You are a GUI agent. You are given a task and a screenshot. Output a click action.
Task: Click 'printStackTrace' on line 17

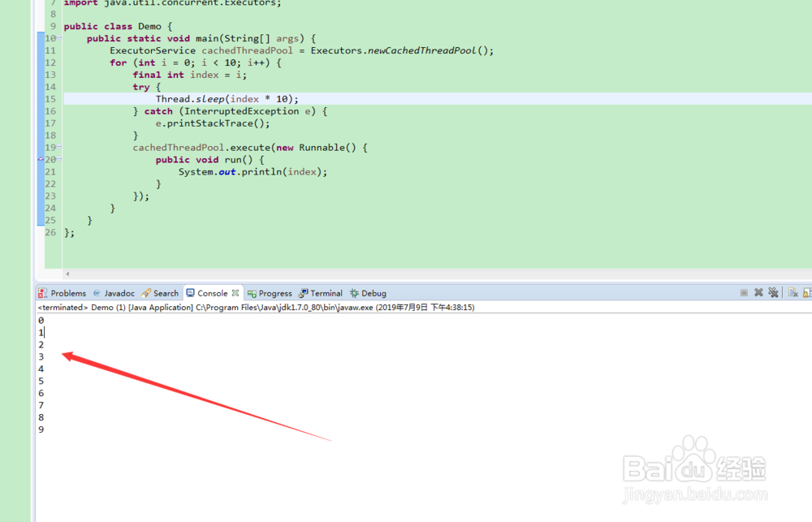coord(209,123)
